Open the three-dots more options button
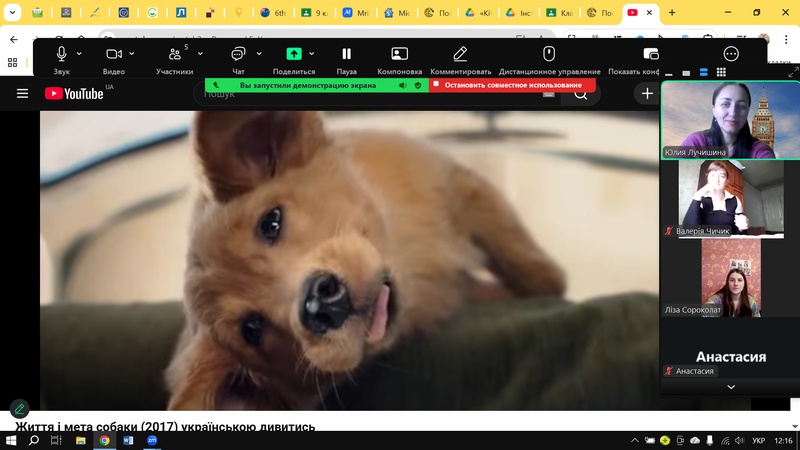800x450 pixels. click(x=731, y=54)
